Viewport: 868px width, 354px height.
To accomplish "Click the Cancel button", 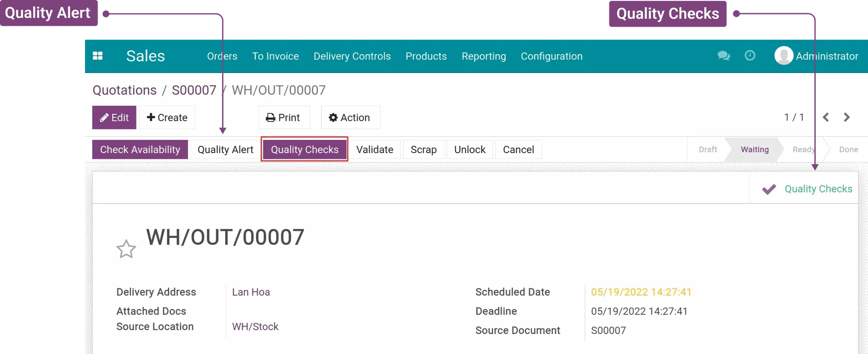I will [x=519, y=149].
